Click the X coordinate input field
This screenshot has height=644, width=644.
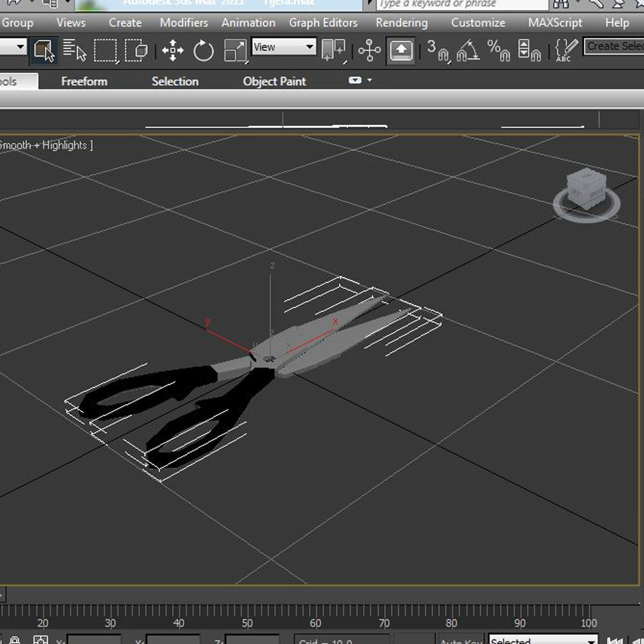(x=94, y=640)
